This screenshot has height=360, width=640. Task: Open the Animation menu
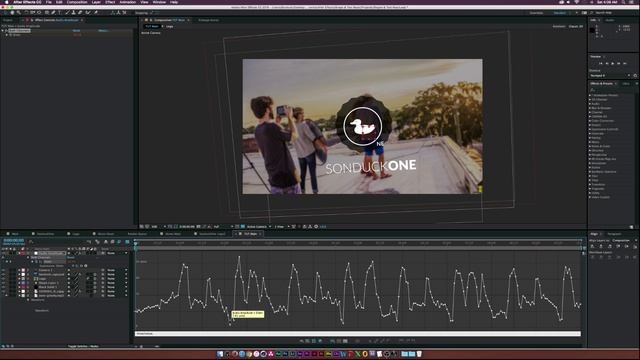tap(127, 2)
